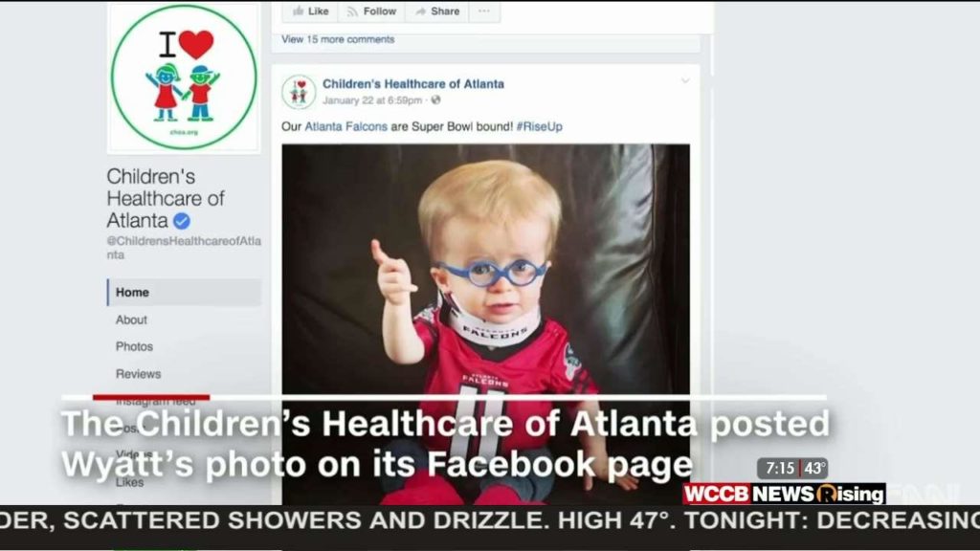This screenshot has width=980, height=551.
Task: Click the #RiseUp hashtag link
Action: click(540, 126)
